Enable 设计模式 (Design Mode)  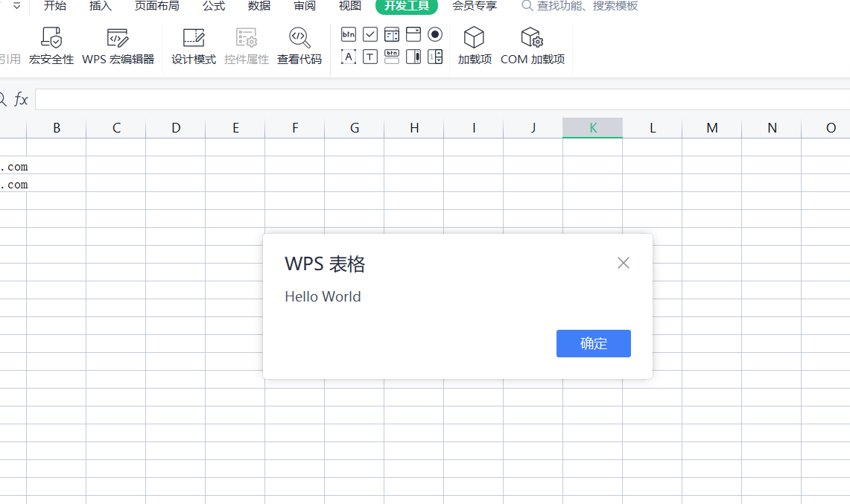click(x=193, y=43)
